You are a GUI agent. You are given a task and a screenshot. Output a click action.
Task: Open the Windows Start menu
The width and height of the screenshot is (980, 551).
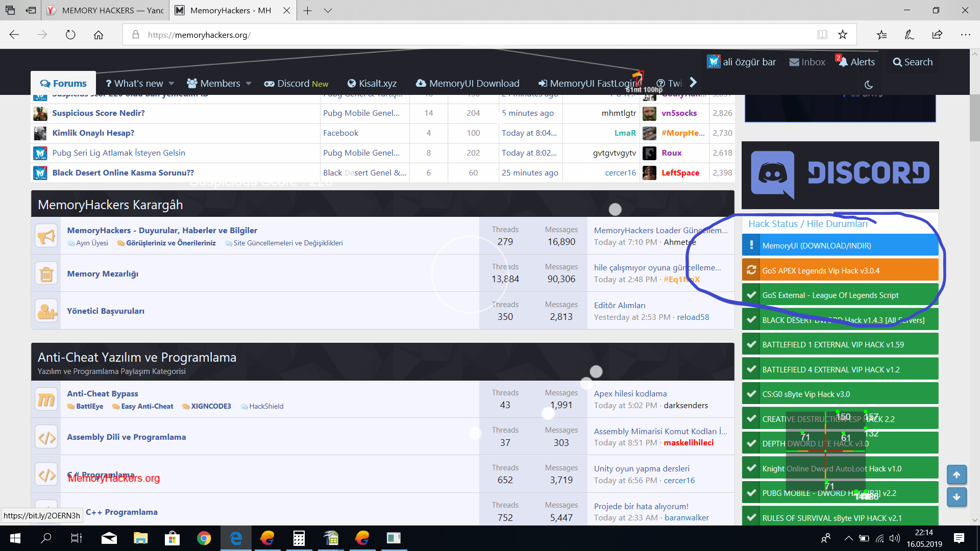pyautogui.click(x=15, y=538)
